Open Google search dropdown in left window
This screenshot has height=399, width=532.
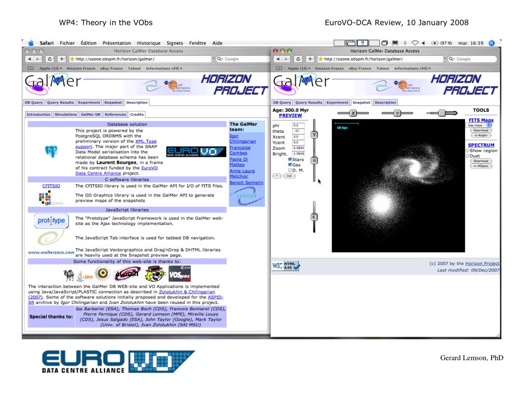220,59
